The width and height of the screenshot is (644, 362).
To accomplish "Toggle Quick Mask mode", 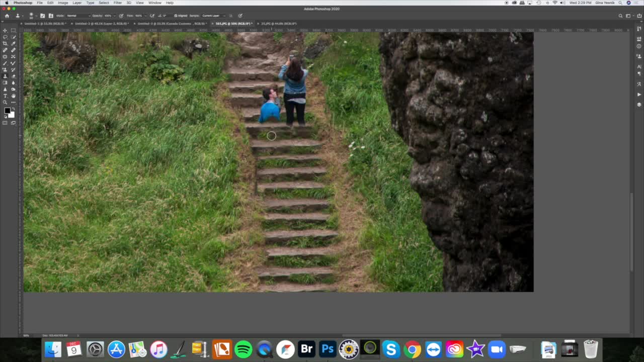I will coord(5,123).
